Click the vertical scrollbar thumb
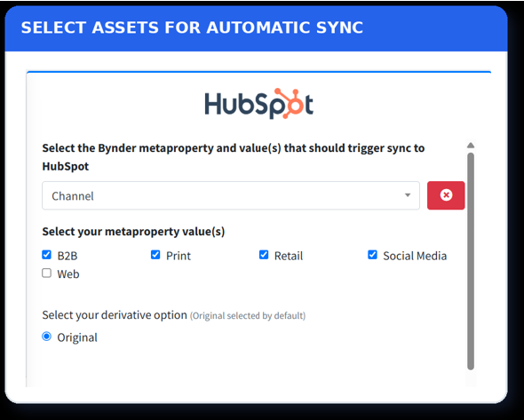Screen dimensions: 524x420 [x=471, y=261]
